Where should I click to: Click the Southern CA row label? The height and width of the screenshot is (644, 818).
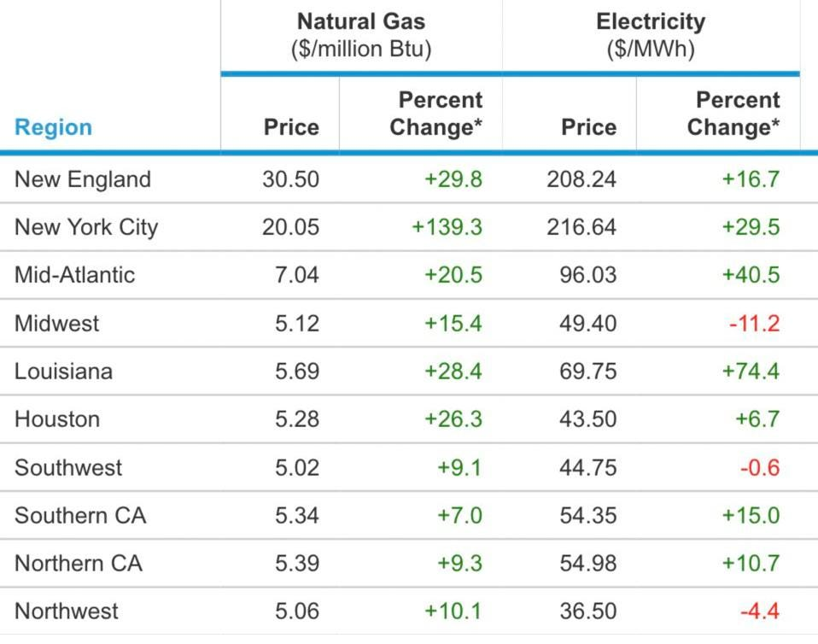click(80, 516)
